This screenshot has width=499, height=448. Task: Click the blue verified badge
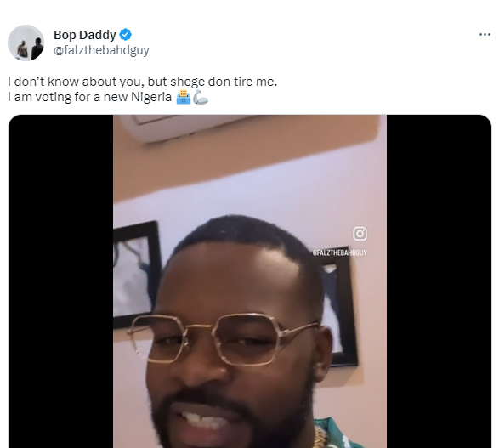point(125,35)
